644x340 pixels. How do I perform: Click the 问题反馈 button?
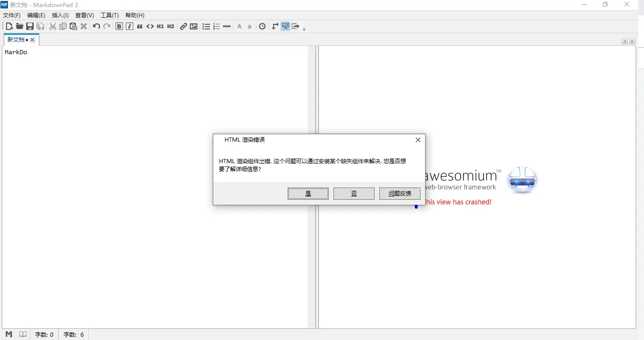[x=400, y=194]
